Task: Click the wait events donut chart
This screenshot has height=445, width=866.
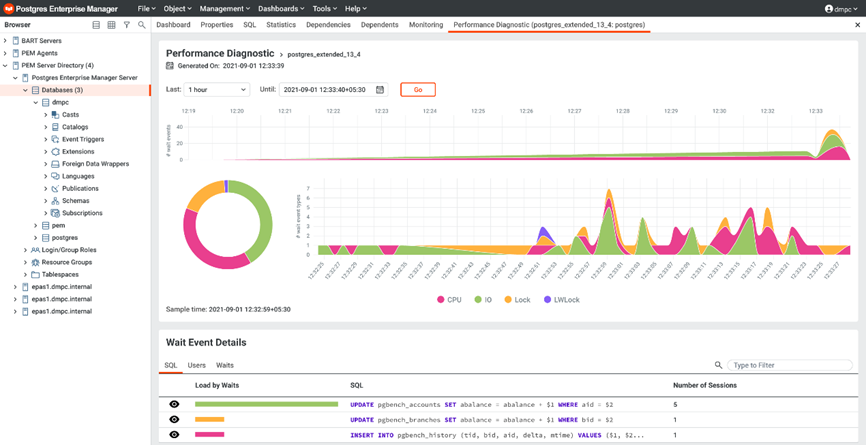Action: click(x=228, y=224)
